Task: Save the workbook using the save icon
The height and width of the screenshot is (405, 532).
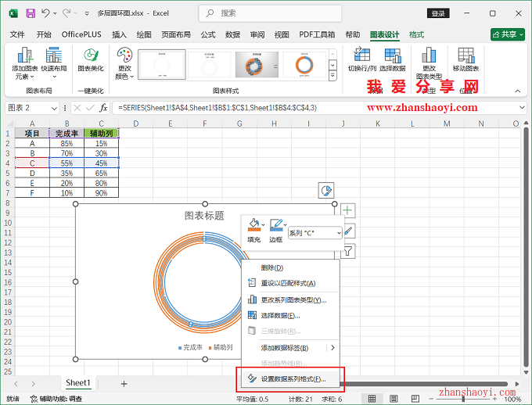Action: pos(31,13)
